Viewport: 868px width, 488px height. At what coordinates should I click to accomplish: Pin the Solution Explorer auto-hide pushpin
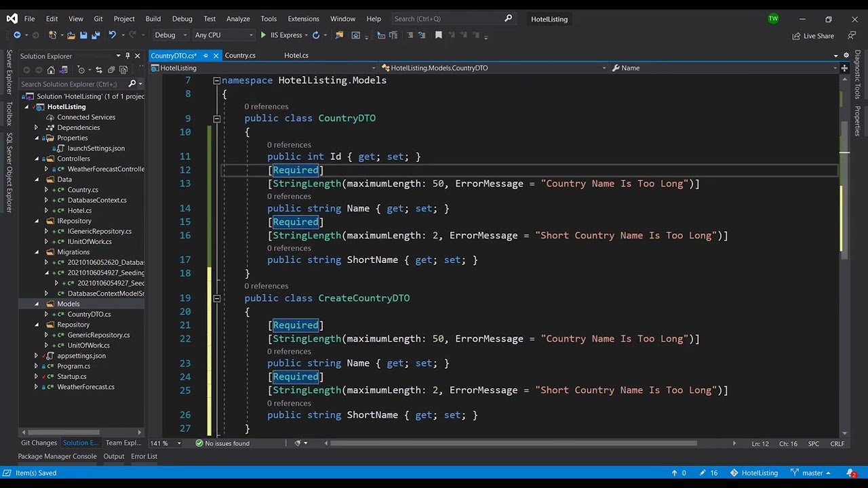tap(127, 56)
